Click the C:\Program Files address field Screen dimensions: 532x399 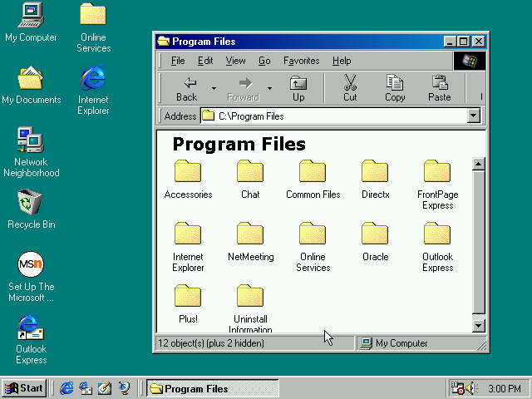pyautogui.click(x=334, y=116)
